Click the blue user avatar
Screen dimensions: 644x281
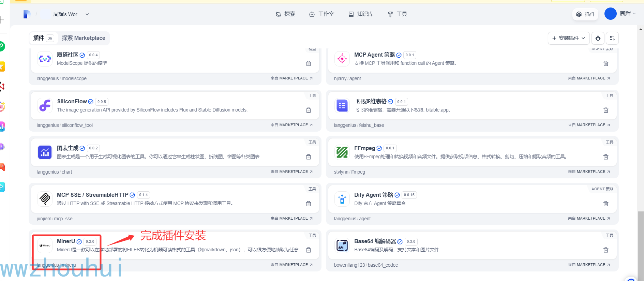click(x=610, y=14)
